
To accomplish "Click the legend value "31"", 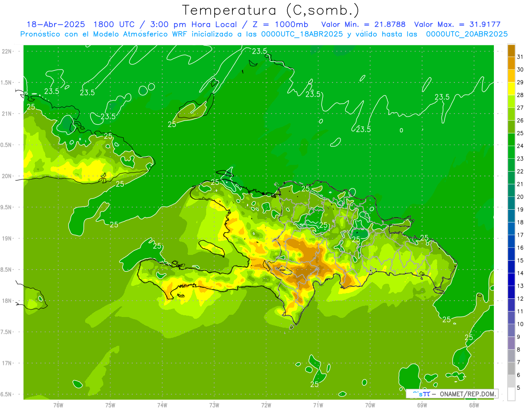I will (x=520, y=57).
